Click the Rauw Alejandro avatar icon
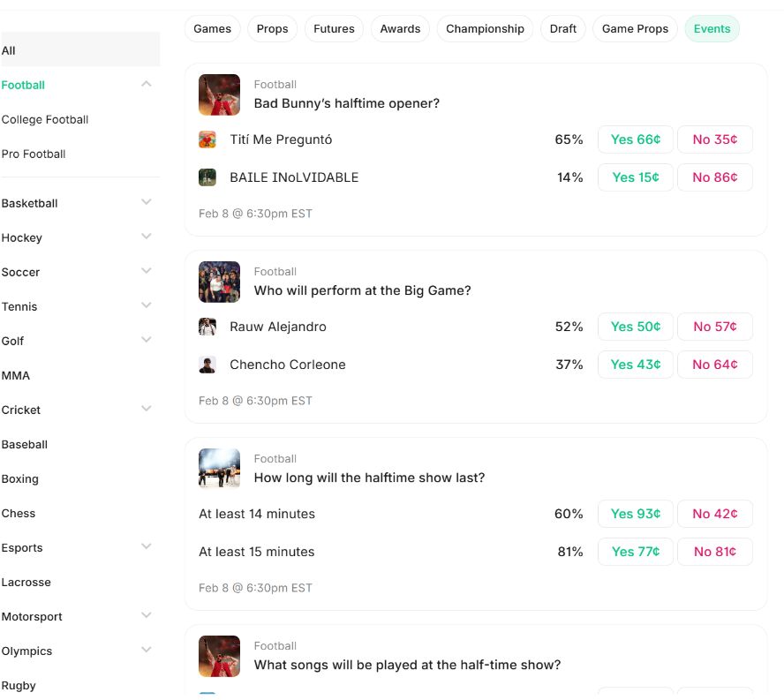The width and height of the screenshot is (784, 700). tap(207, 327)
